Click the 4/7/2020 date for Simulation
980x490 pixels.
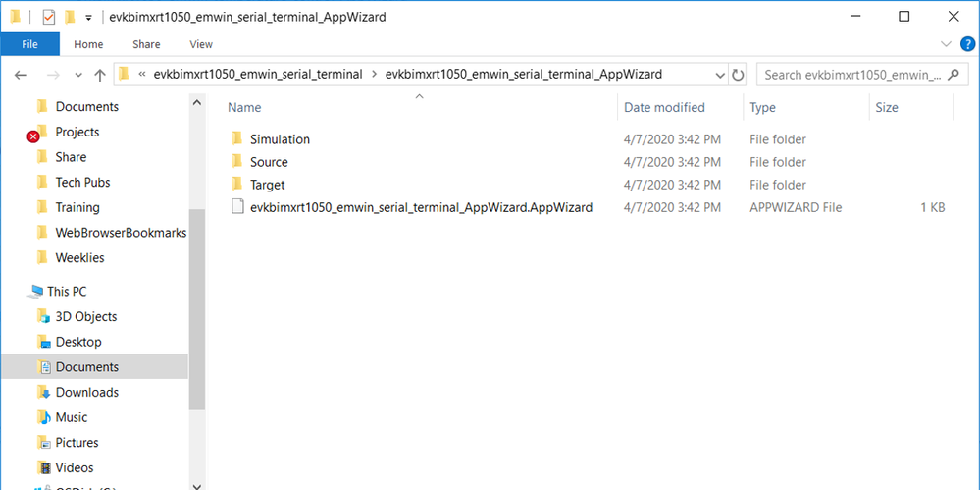click(x=673, y=139)
